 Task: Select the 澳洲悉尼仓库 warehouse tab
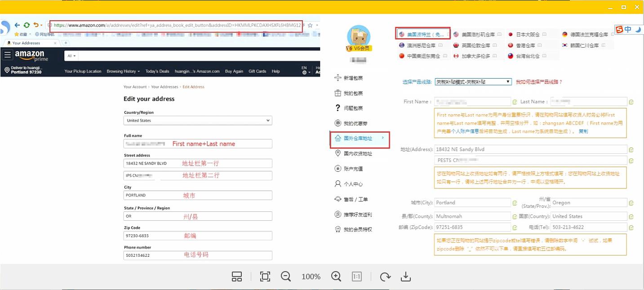tap(421, 45)
